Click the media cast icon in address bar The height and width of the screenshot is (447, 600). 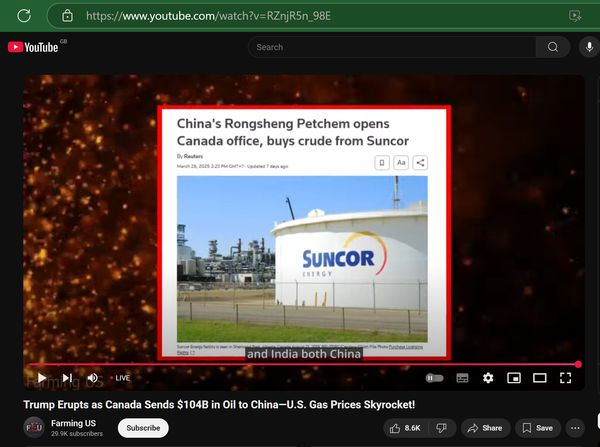[x=575, y=16]
